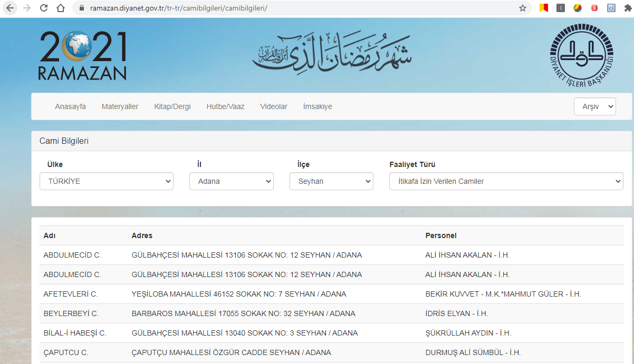Click the 2021 Ramazan logo
The image size is (634, 364).
(x=82, y=55)
